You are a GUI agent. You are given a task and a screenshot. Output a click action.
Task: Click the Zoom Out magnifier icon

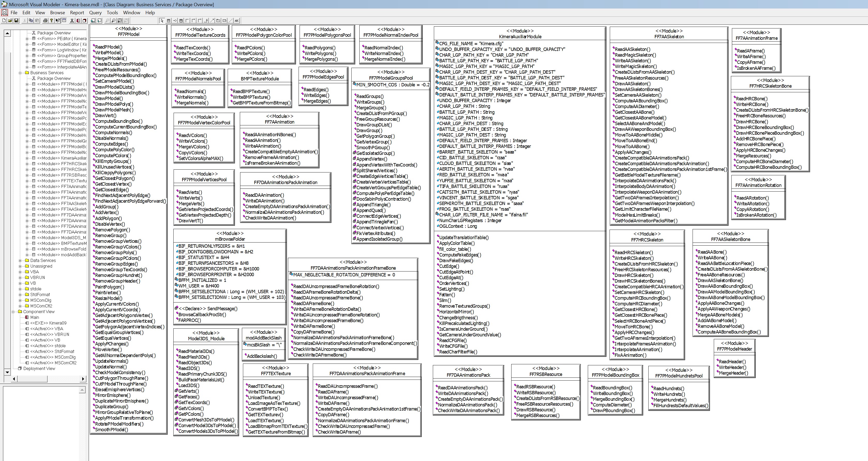[114, 20]
